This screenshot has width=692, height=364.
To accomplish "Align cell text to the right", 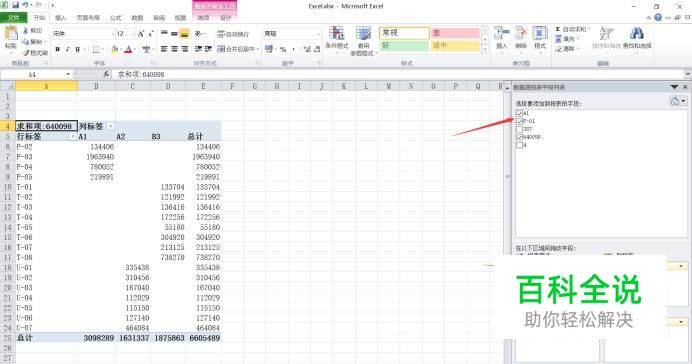I will pos(184,49).
